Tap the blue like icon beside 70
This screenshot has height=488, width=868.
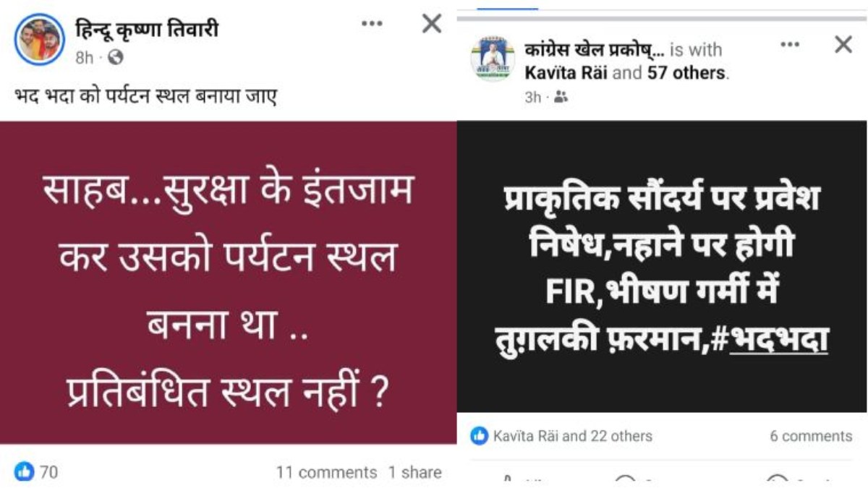24,472
